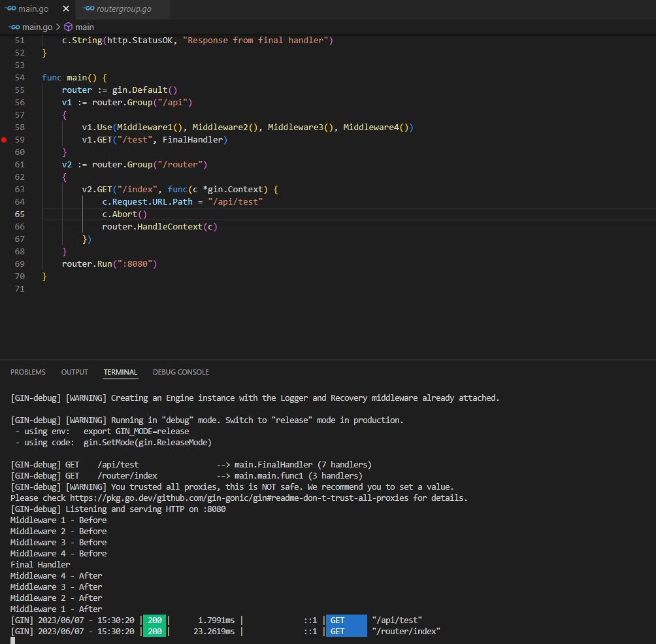Click the "/index" route string

click(137, 190)
